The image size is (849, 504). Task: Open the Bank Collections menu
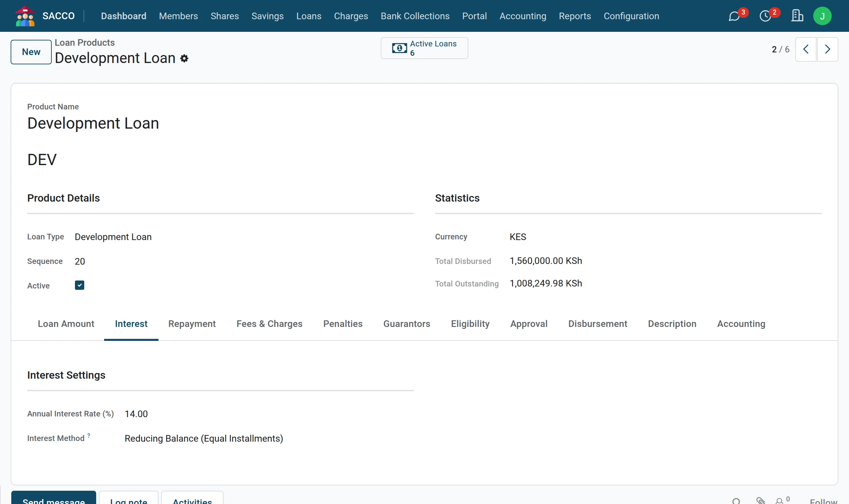pyautogui.click(x=415, y=16)
